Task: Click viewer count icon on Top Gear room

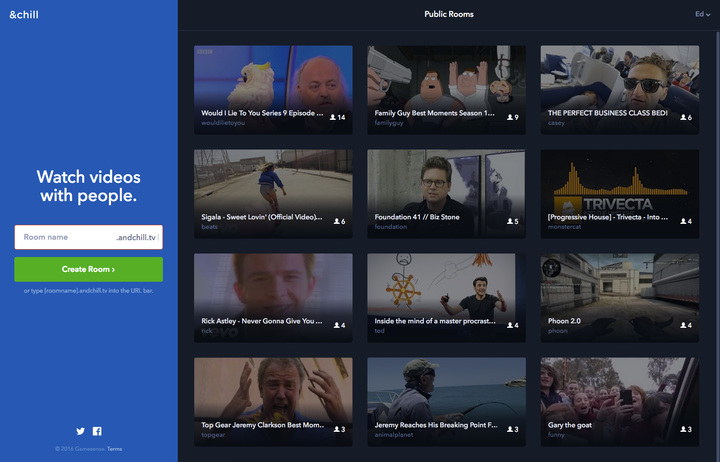Action: (337, 429)
